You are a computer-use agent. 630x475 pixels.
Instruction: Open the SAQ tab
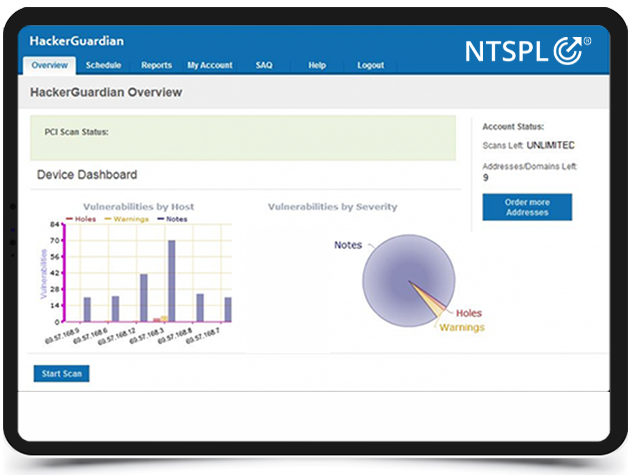tap(264, 65)
